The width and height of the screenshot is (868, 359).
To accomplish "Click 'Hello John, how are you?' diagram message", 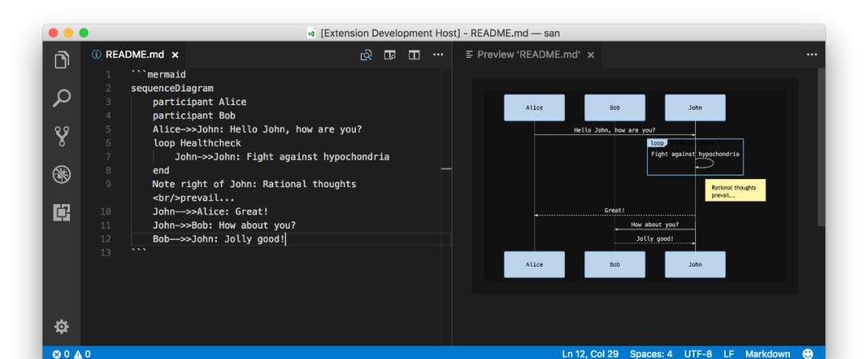I will tap(615, 130).
